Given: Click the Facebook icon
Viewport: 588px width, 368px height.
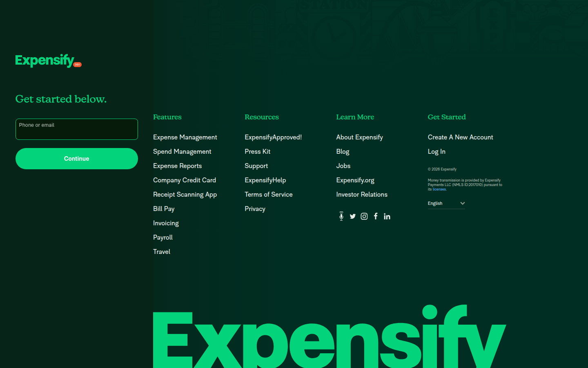Looking at the screenshot, I should 375,216.
